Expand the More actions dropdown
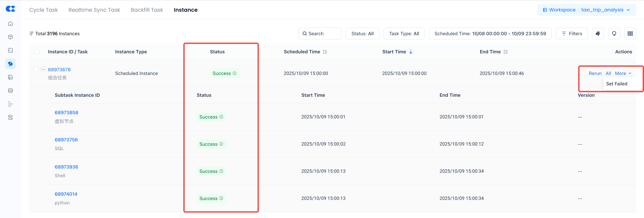Image resolution: width=644 pixels, height=218 pixels. click(x=623, y=73)
